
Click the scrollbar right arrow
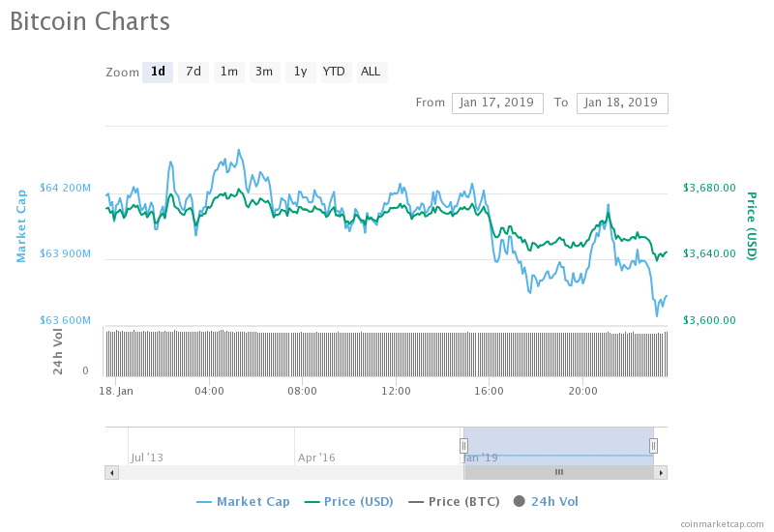click(661, 472)
